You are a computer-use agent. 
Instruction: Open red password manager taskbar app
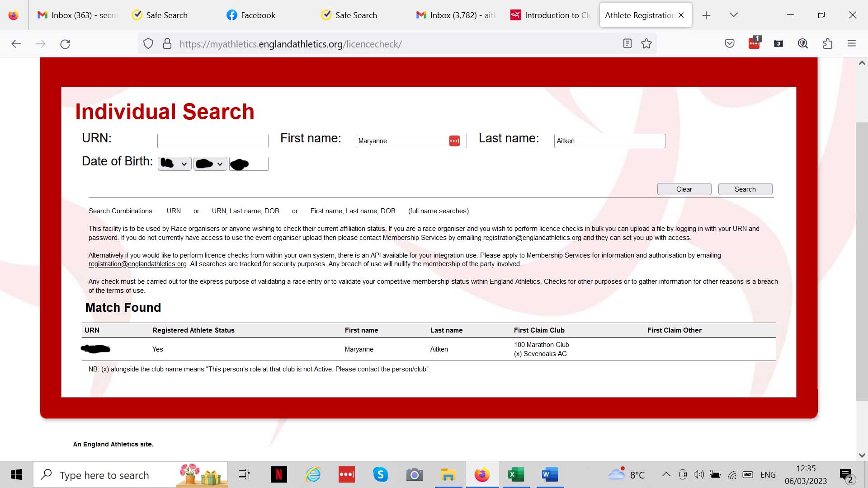pos(347,475)
